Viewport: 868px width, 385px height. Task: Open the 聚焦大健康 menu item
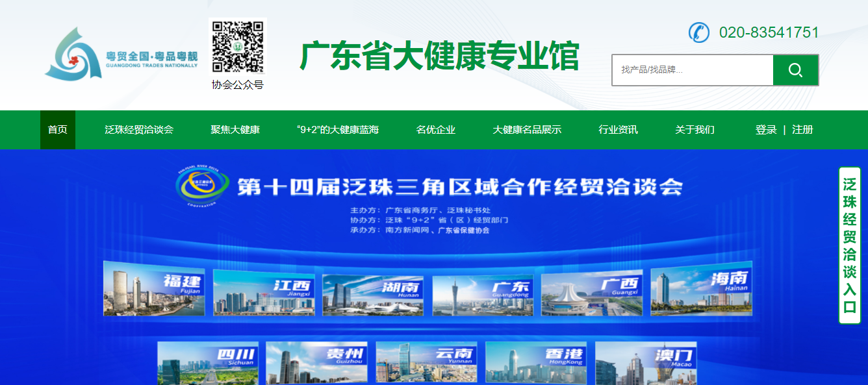235,130
